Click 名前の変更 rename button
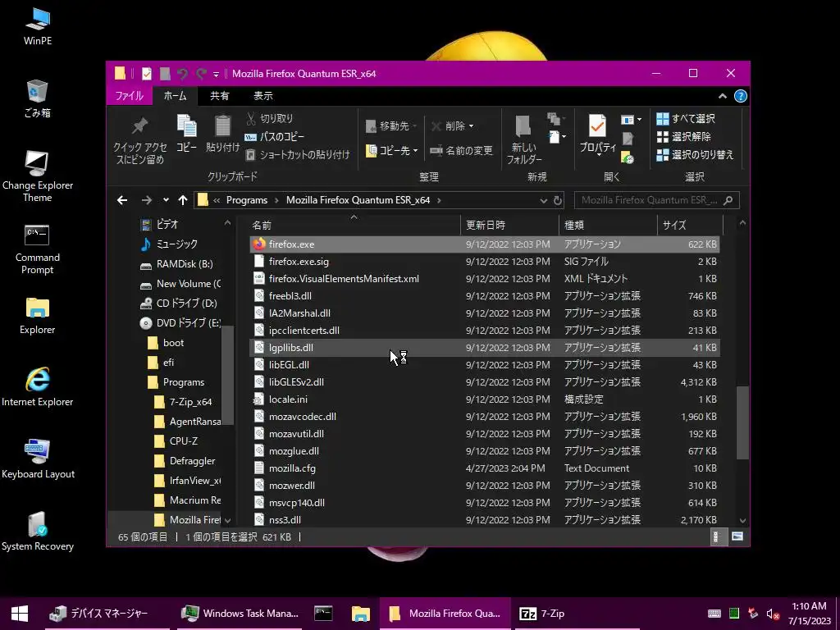The image size is (840, 630). (461, 151)
